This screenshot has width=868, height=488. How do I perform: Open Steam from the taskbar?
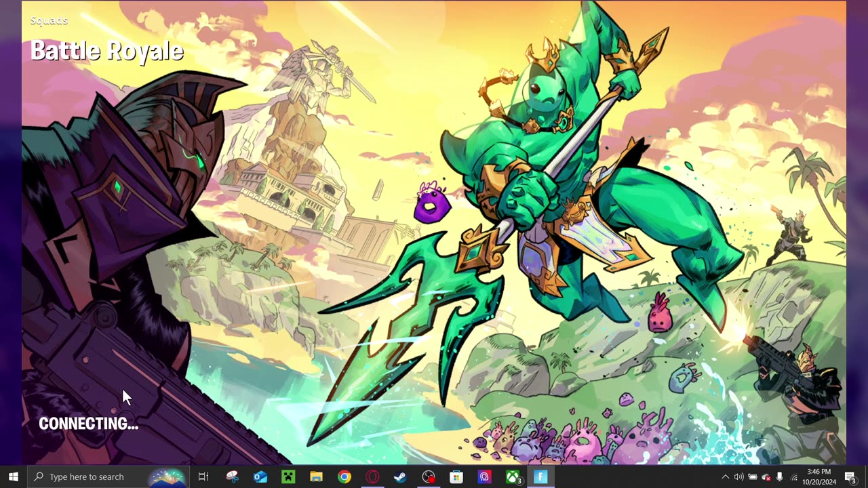[x=400, y=476]
